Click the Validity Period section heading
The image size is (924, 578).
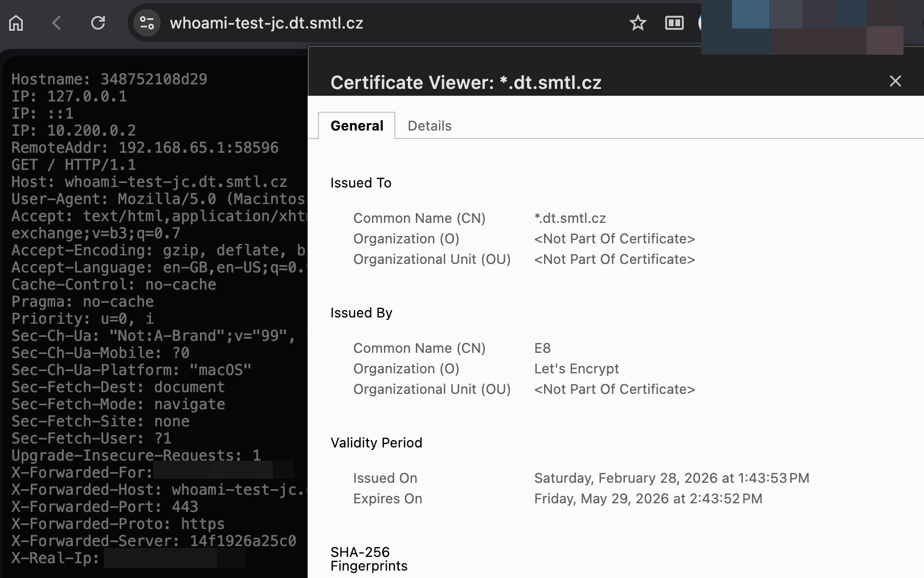click(x=376, y=443)
